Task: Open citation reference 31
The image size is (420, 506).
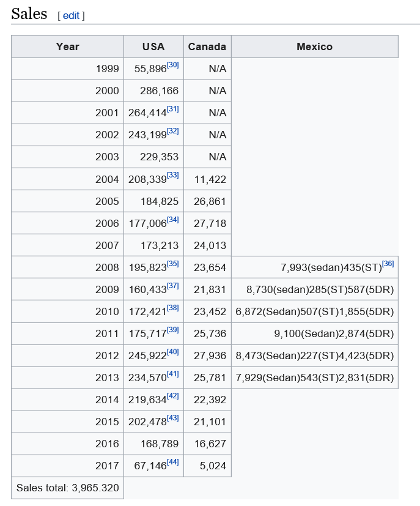Action: (173, 109)
